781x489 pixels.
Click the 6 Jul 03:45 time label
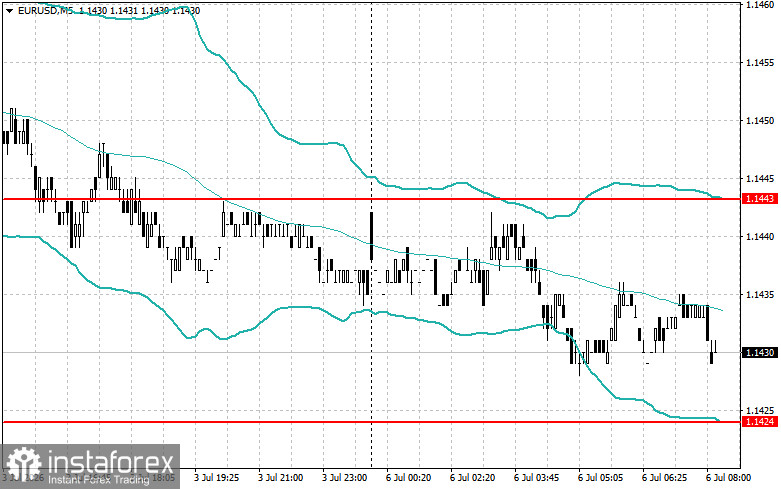(536, 478)
